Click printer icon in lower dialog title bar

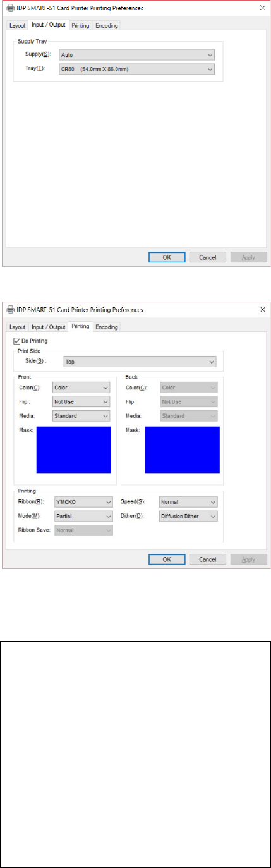coord(10,310)
